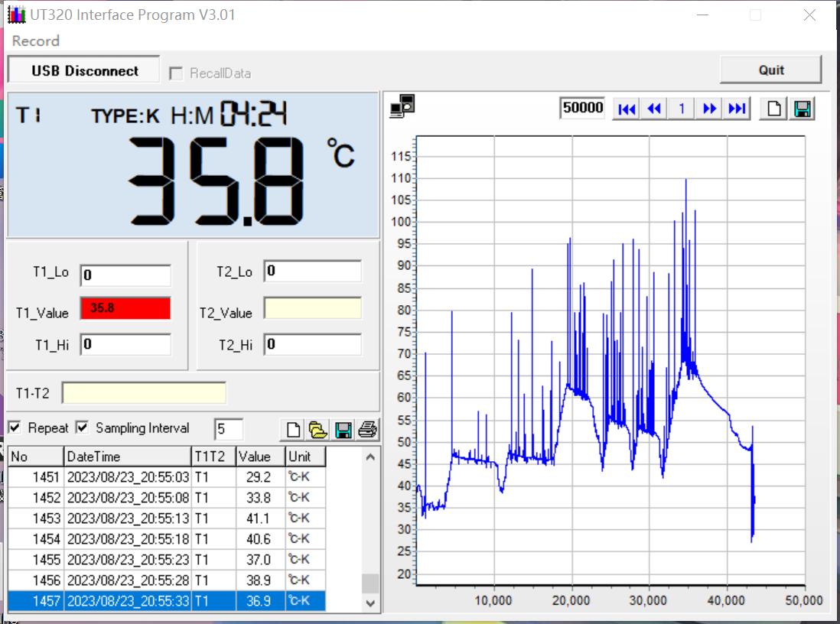Uncheck the Repeat checkbox
The width and height of the screenshot is (840, 624).
[x=15, y=427]
